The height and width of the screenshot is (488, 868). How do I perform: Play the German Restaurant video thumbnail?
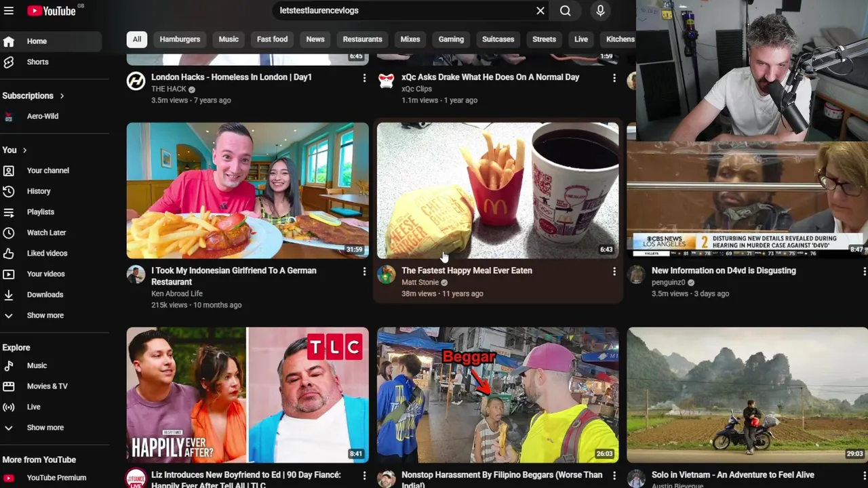tap(248, 190)
